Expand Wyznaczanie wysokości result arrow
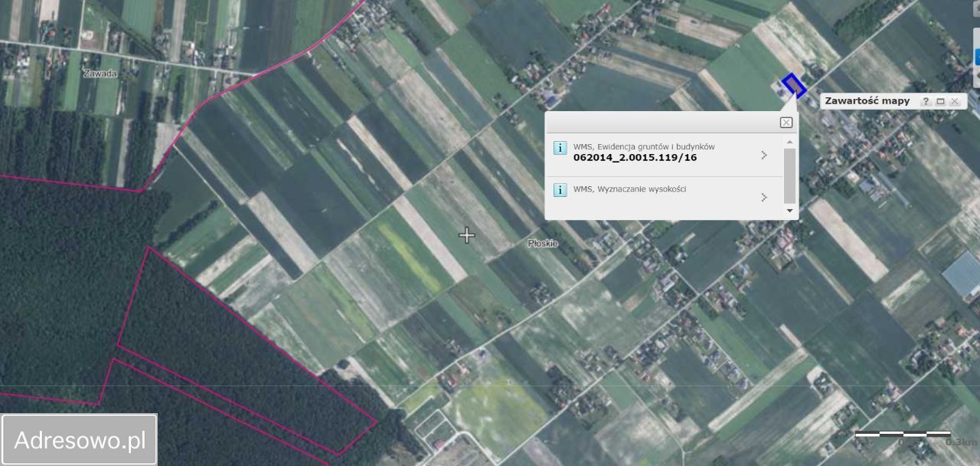 coord(763,197)
